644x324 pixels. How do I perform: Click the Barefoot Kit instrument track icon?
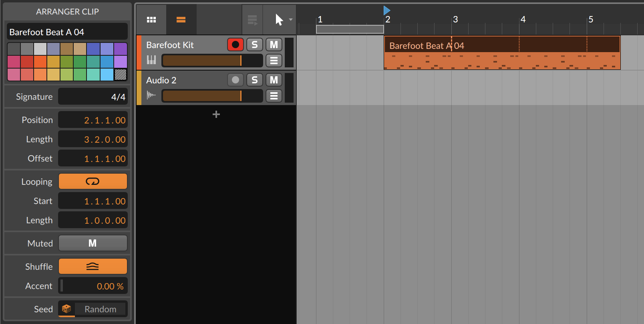click(x=151, y=60)
